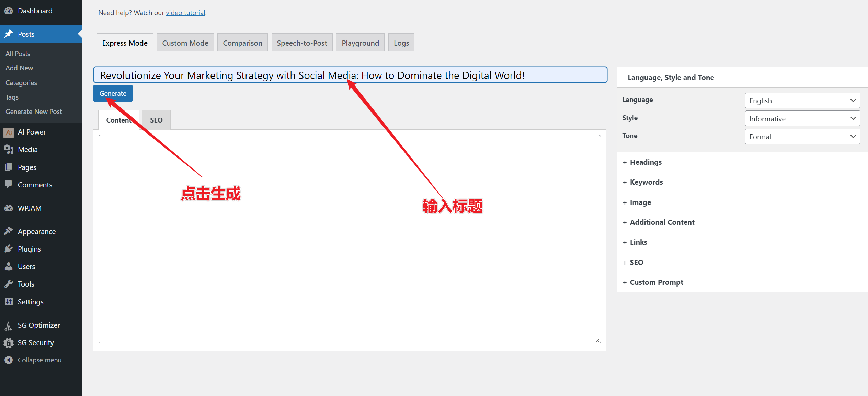Viewport: 868px width, 396px height.
Task: Click the Appearance paintbrush icon
Action: tap(9, 231)
